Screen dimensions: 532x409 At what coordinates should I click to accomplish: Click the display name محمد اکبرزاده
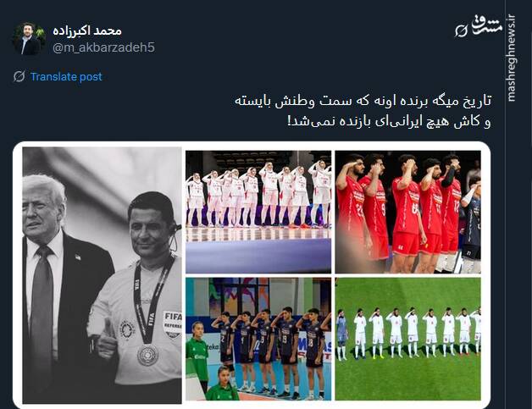87,30
